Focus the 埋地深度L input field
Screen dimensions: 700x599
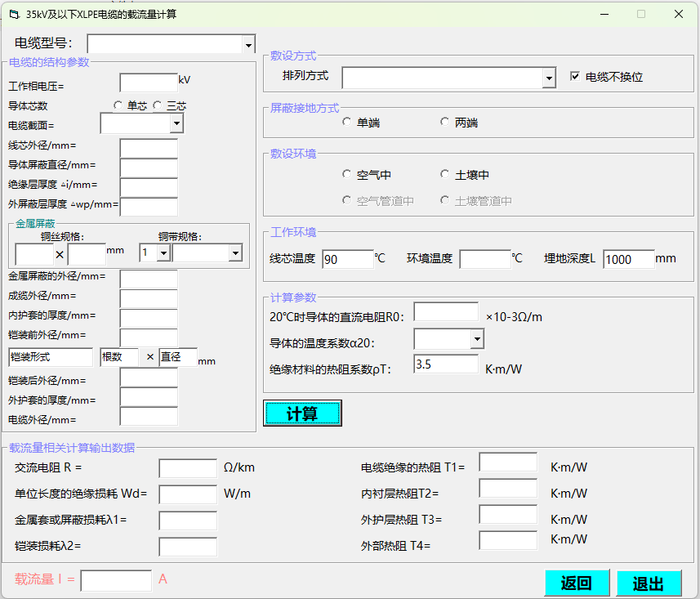(629, 260)
